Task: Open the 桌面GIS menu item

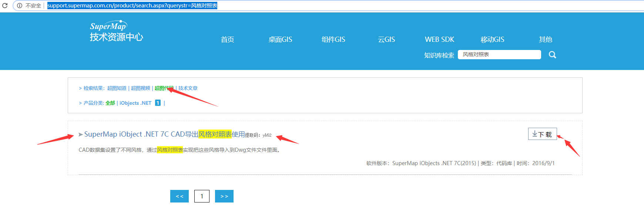Action: click(x=280, y=40)
